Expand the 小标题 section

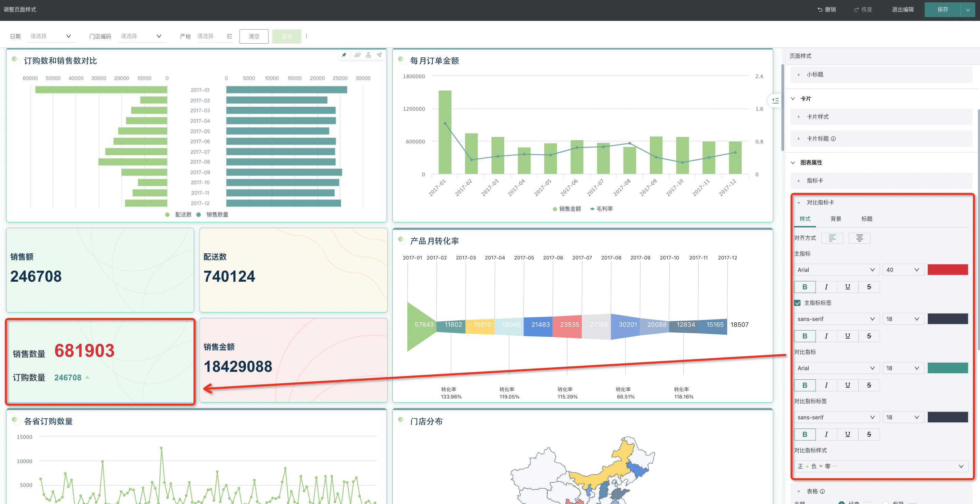(881, 75)
